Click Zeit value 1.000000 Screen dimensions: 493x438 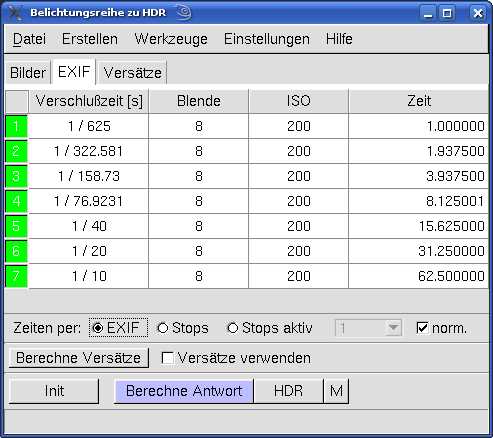click(419, 126)
